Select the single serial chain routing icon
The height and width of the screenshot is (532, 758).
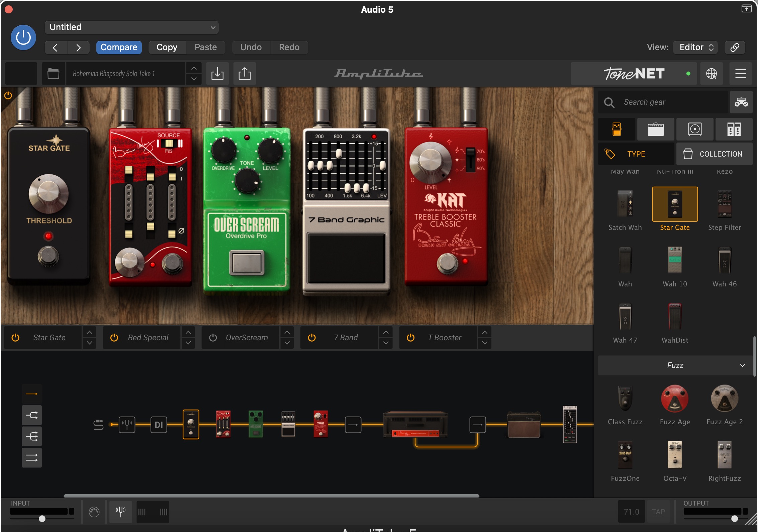coord(32,394)
